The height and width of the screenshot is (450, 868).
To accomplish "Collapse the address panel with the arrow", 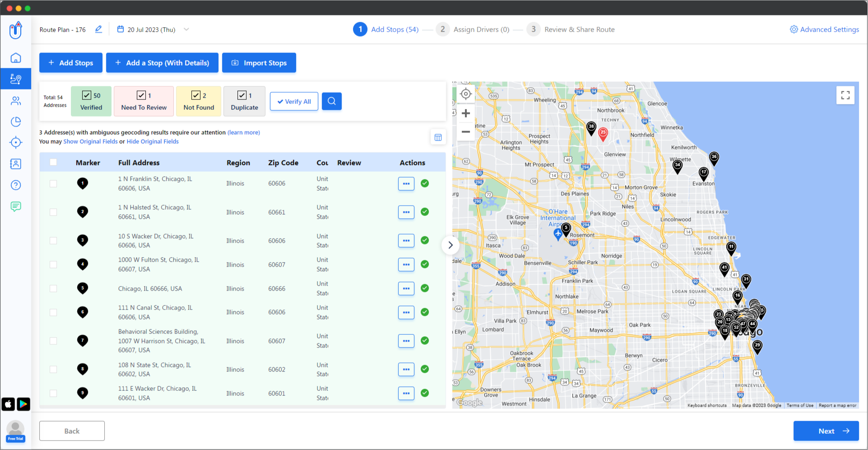I will (450, 245).
